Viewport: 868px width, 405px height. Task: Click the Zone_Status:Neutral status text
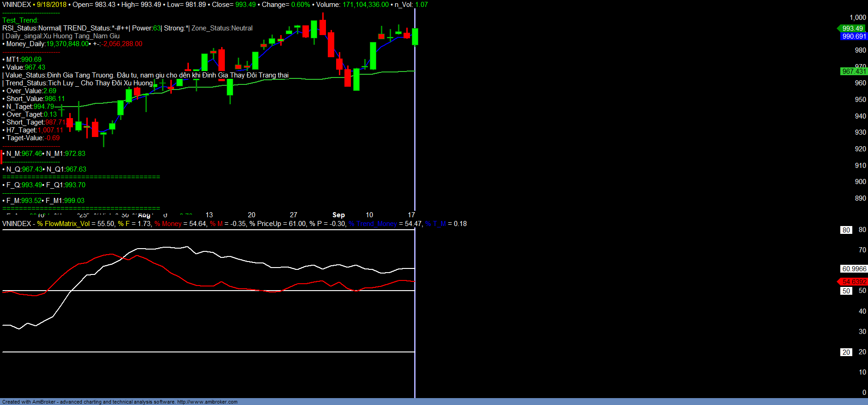[222, 28]
